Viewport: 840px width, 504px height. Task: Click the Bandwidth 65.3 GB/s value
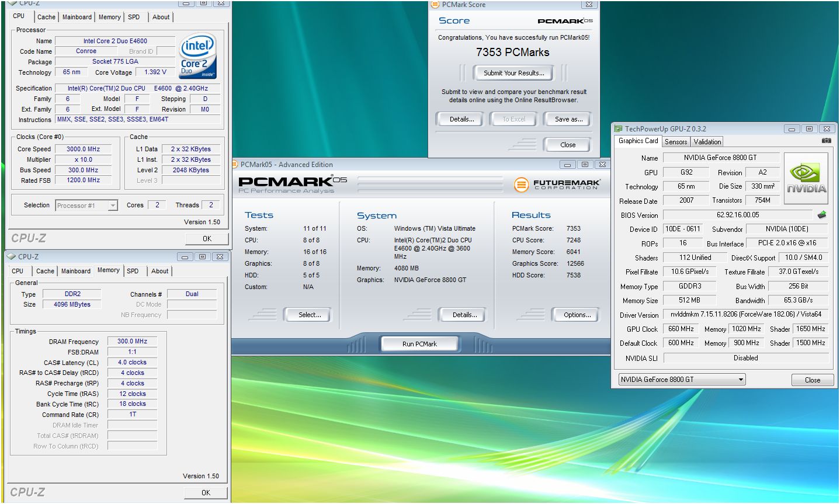[798, 300]
